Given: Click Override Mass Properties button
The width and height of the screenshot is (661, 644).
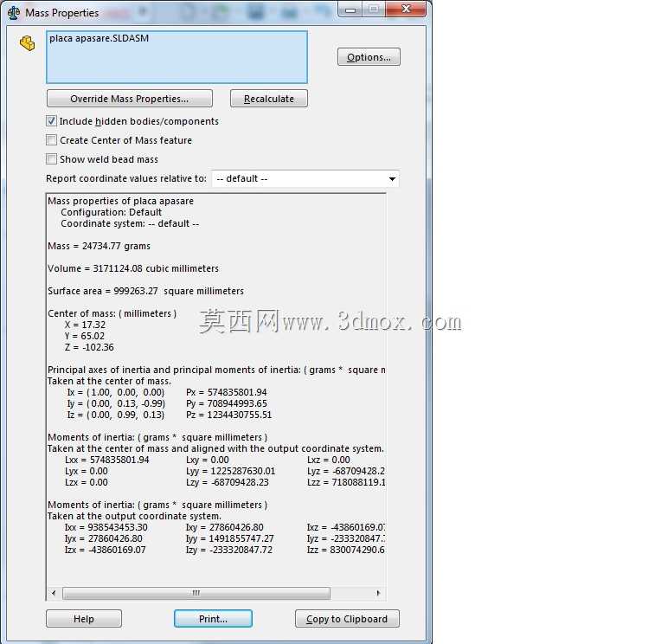Looking at the screenshot, I should 130,99.
